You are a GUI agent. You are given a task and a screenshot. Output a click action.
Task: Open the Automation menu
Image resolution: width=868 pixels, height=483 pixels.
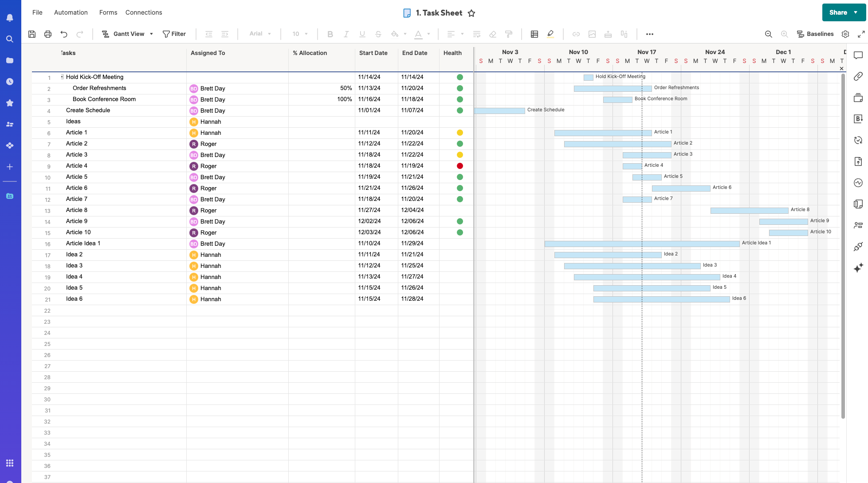tap(71, 12)
